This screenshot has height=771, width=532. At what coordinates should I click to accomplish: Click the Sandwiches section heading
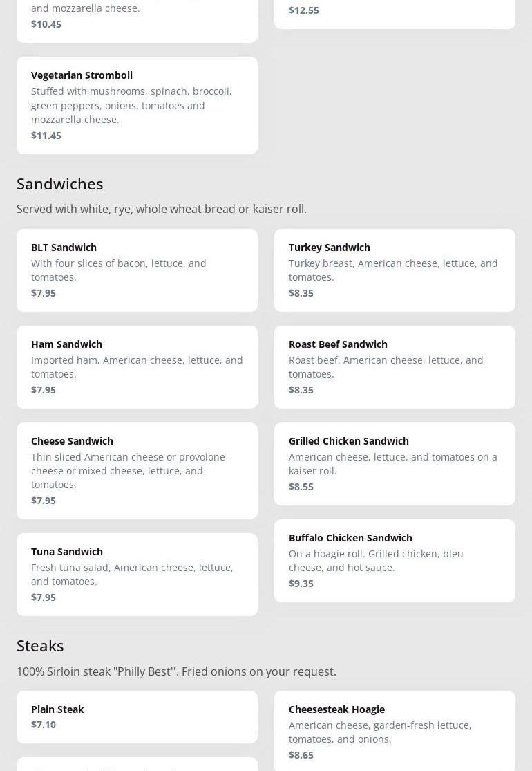coord(60,184)
